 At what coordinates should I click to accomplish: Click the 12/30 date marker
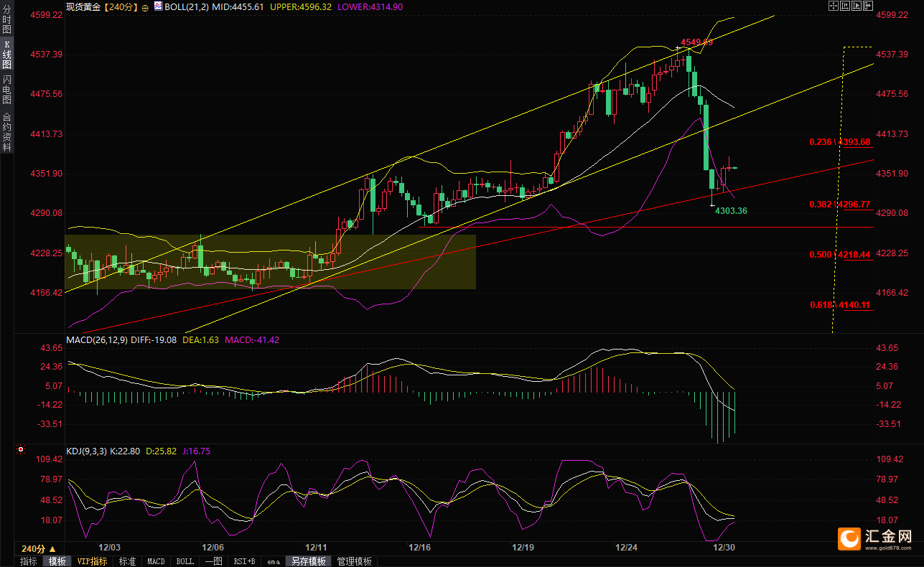pyautogui.click(x=724, y=548)
